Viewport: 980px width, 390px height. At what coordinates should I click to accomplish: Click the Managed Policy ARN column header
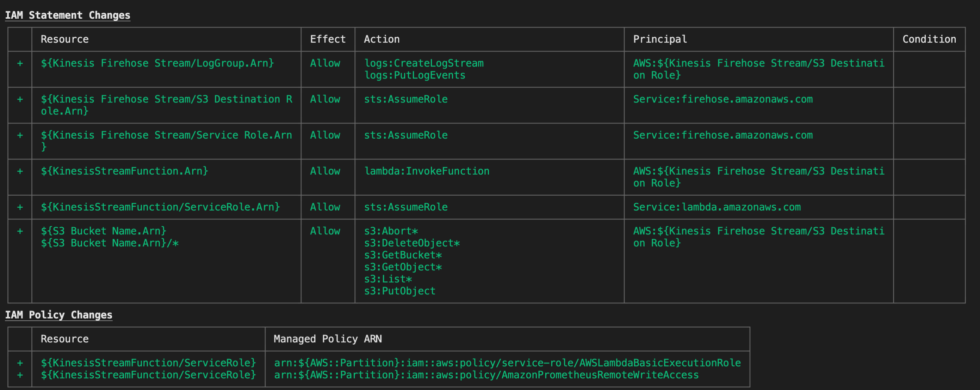click(x=328, y=339)
